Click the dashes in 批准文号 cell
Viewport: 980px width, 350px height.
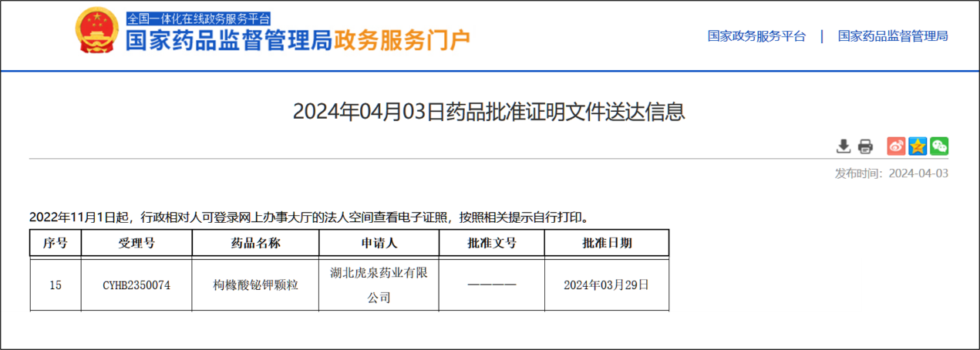492,285
